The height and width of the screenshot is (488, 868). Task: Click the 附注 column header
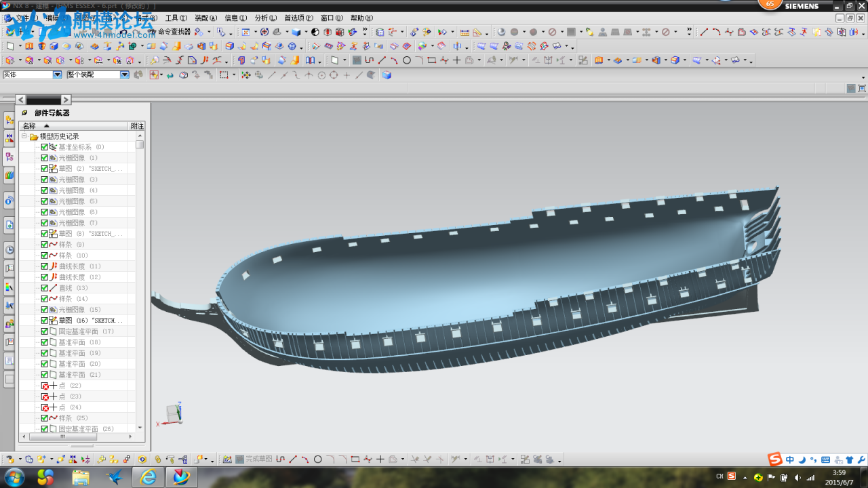coord(137,126)
